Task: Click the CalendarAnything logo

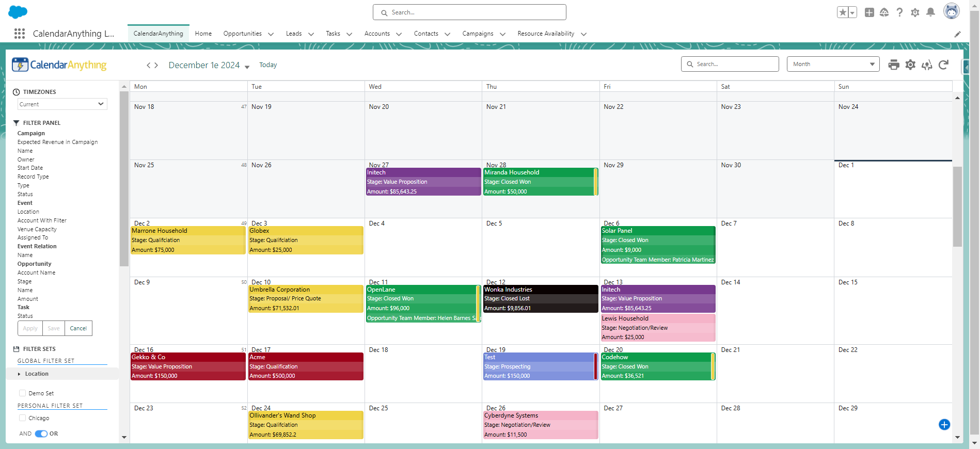Action: tap(59, 65)
